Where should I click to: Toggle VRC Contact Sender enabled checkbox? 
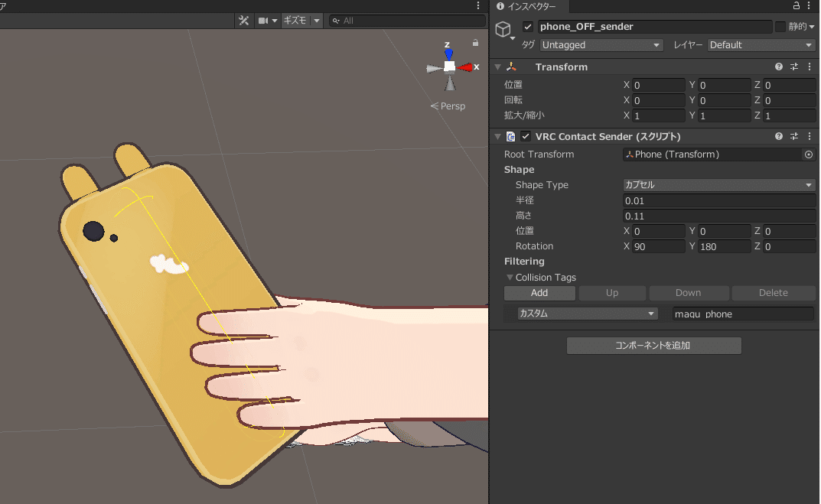526,136
